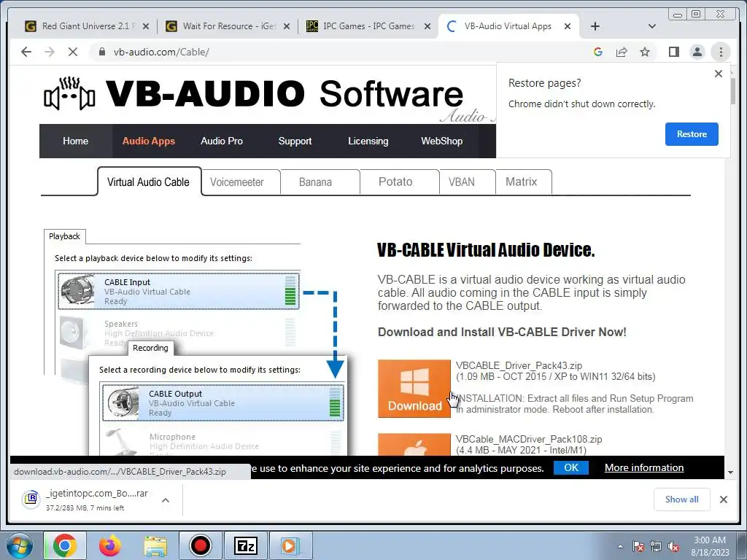Screen dimensions: 747x560
Task: Click the orange Mac download button
Action: [414, 444]
